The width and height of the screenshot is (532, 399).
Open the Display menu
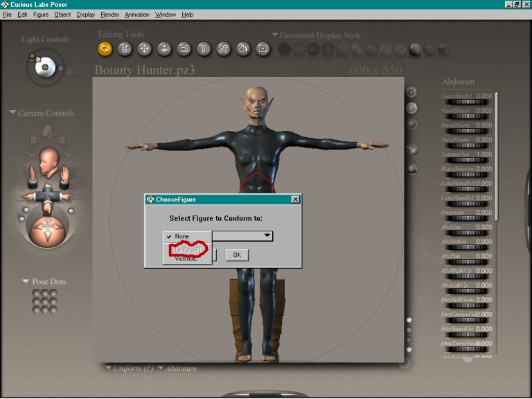coord(85,15)
